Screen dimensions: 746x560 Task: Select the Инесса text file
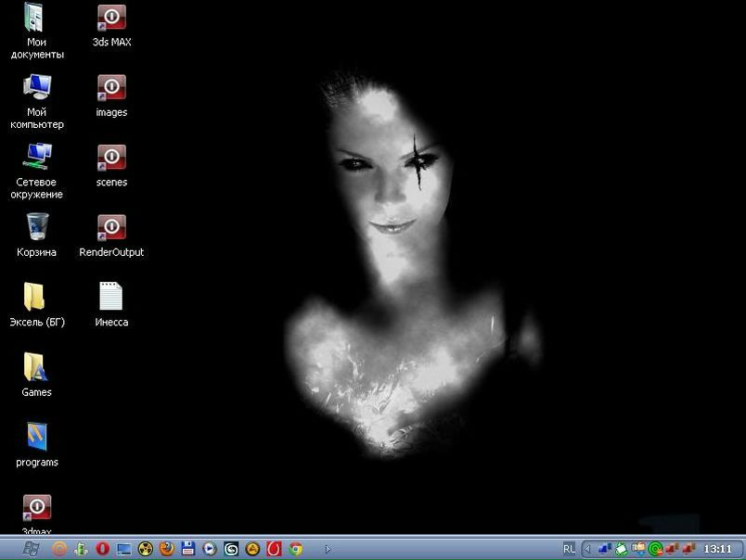click(111, 298)
